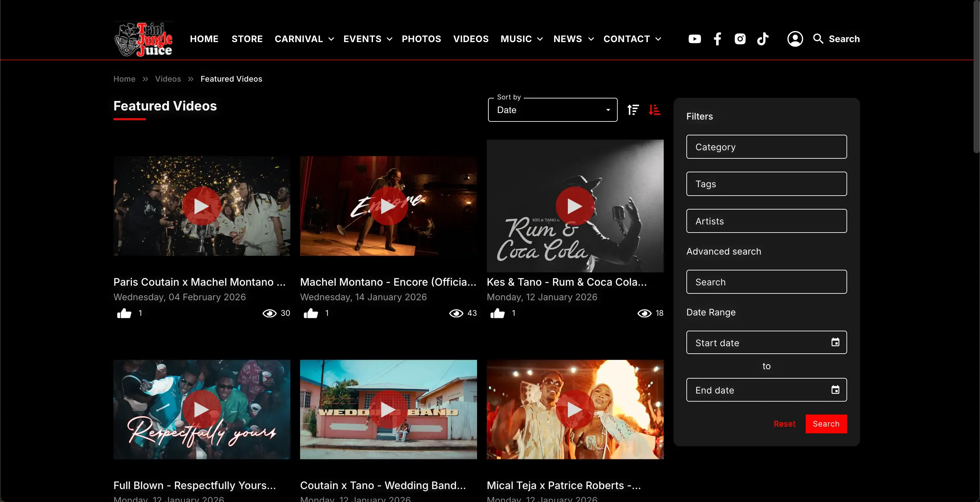
Task: Click the page vertical scrollbar
Action: 976,76
